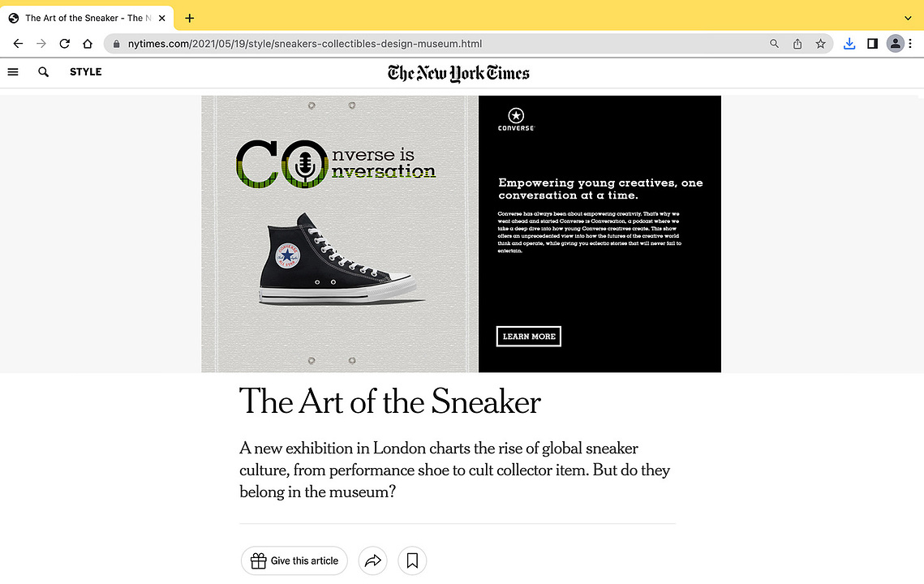Toggle the browser side panel icon
The height and width of the screenshot is (584, 924).
[x=873, y=44]
